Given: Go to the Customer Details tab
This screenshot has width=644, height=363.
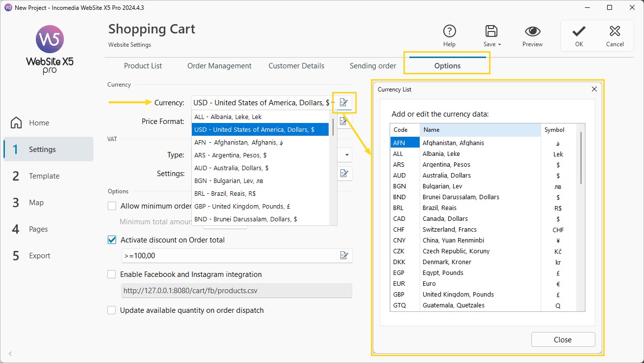Looking at the screenshot, I should tap(296, 66).
